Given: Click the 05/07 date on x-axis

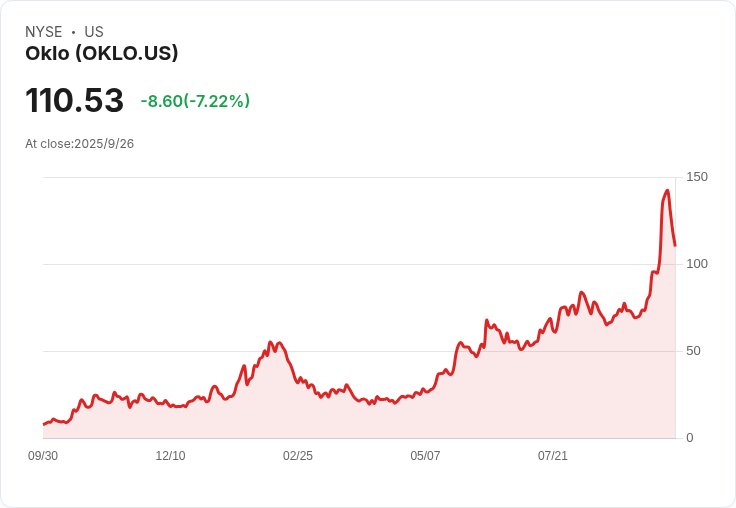Looking at the screenshot, I should [425, 456].
